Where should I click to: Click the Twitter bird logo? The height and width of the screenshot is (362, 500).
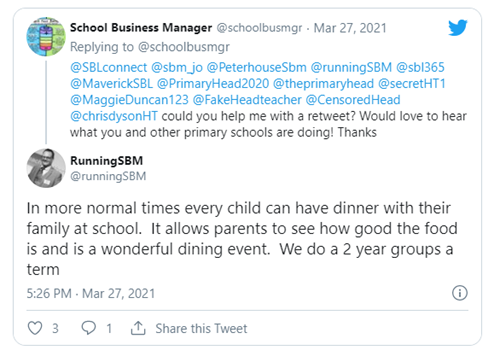(x=458, y=28)
